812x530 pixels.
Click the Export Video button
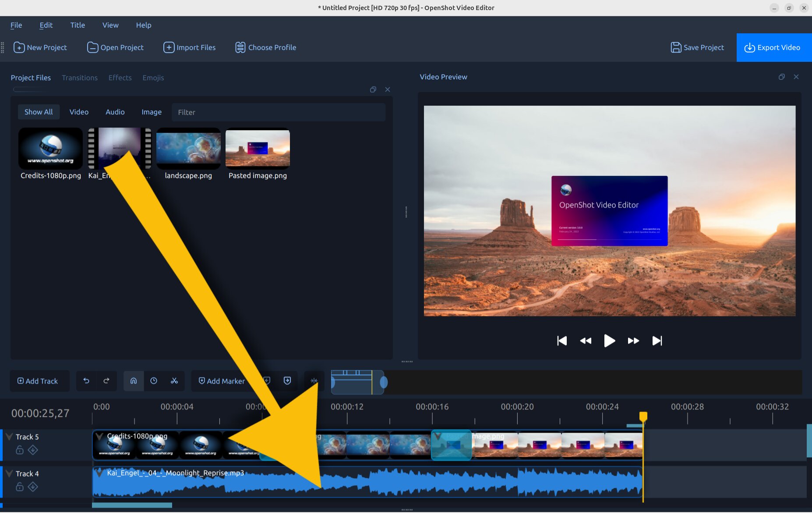(773, 47)
